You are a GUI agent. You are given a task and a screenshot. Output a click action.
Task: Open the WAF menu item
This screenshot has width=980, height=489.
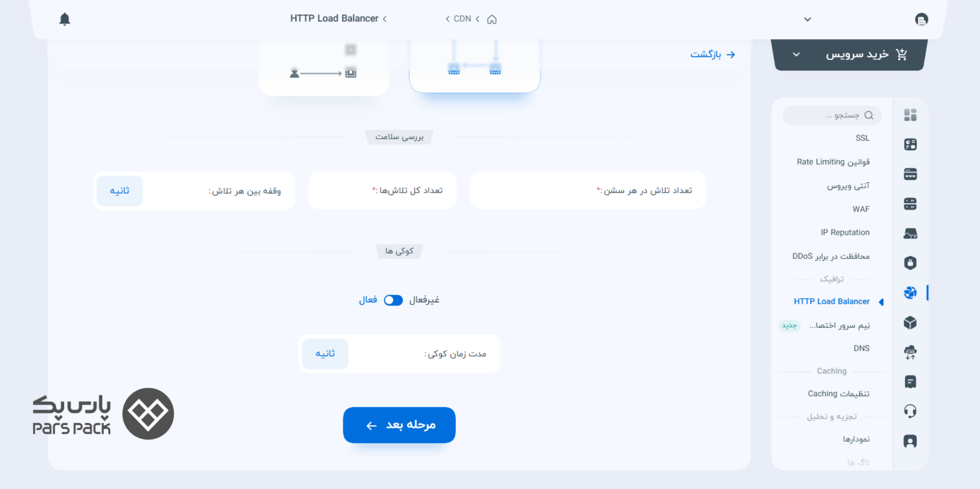861,209
